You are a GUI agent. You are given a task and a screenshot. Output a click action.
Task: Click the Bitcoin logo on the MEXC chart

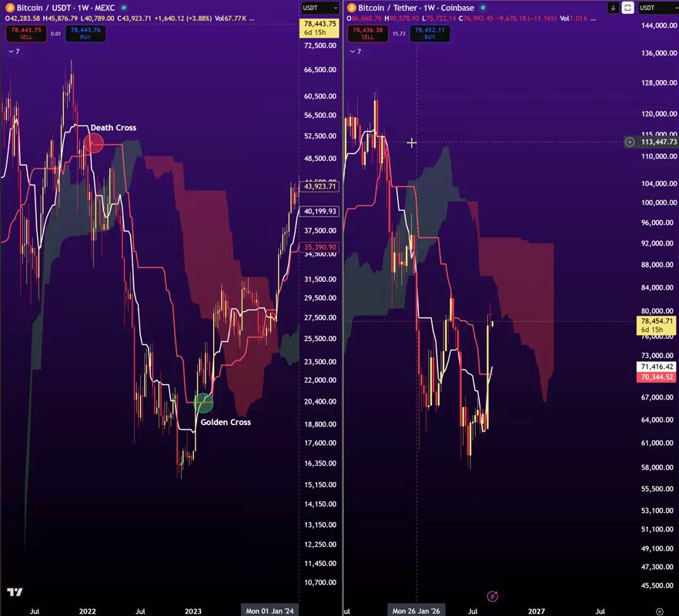pos(9,8)
